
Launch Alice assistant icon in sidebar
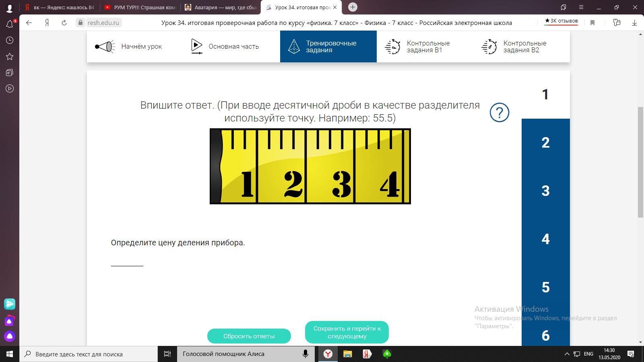point(10,336)
